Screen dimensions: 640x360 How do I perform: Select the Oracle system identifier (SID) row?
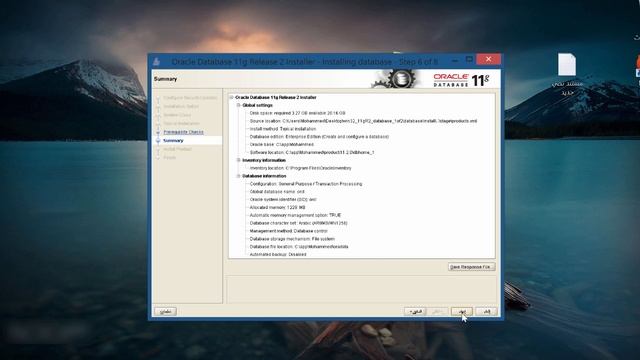pyautogui.click(x=283, y=200)
